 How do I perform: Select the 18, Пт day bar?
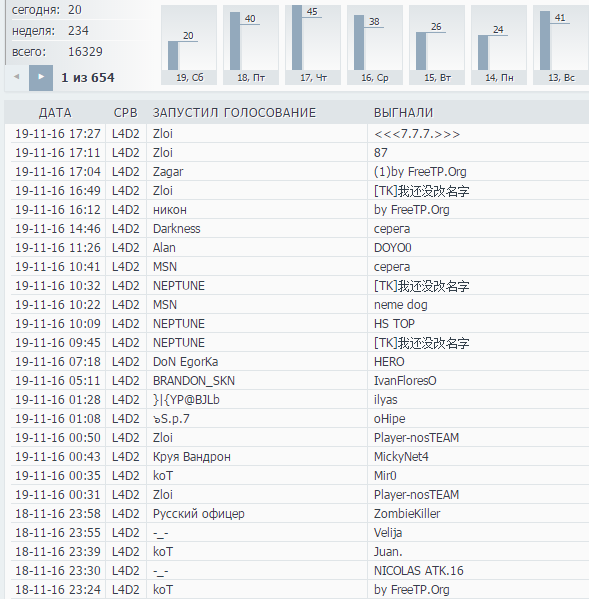point(251,45)
